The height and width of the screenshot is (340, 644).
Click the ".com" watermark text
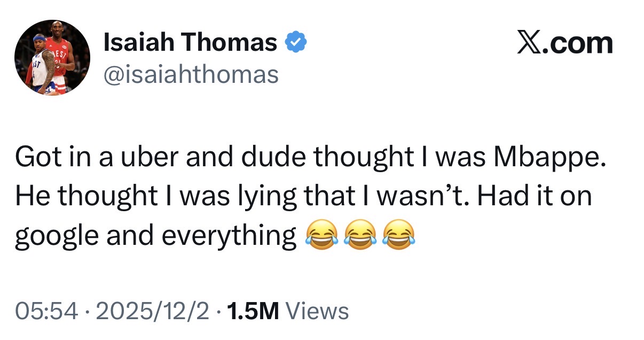click(581, 43)
